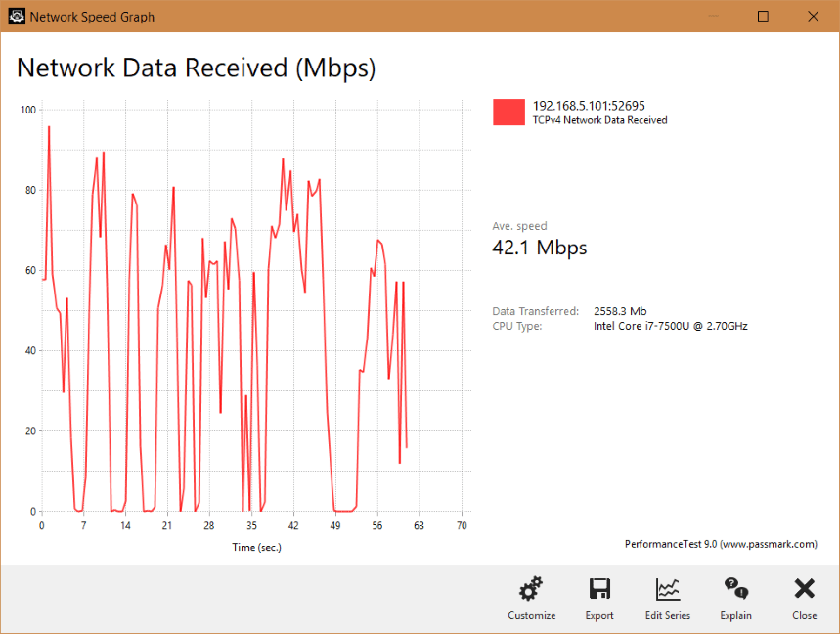Image resolution: width=840 pixels, height=634 pixels.
Task: Click the 80 value on the y-axis
Action: pos(30,190)
